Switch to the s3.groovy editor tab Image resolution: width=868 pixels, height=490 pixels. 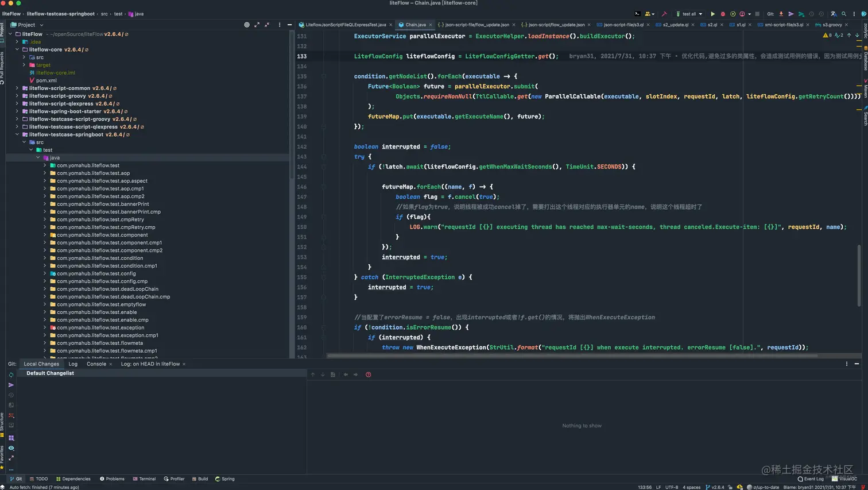pos(832,25)
